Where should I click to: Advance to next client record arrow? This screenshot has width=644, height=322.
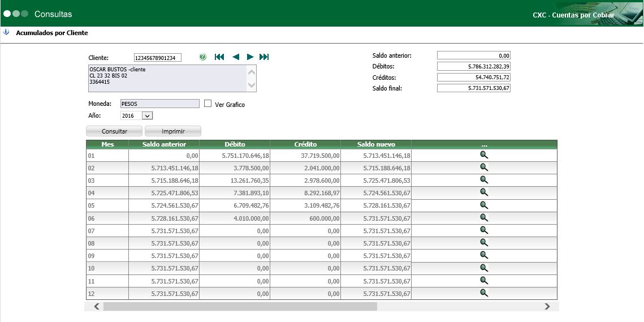(250, 57)
